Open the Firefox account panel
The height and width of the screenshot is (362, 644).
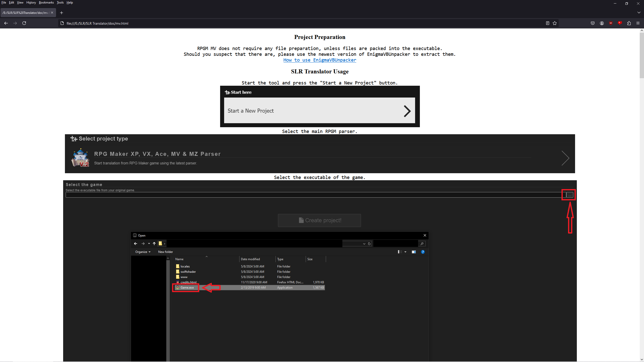pyautogui.click(x=602, y=23)
